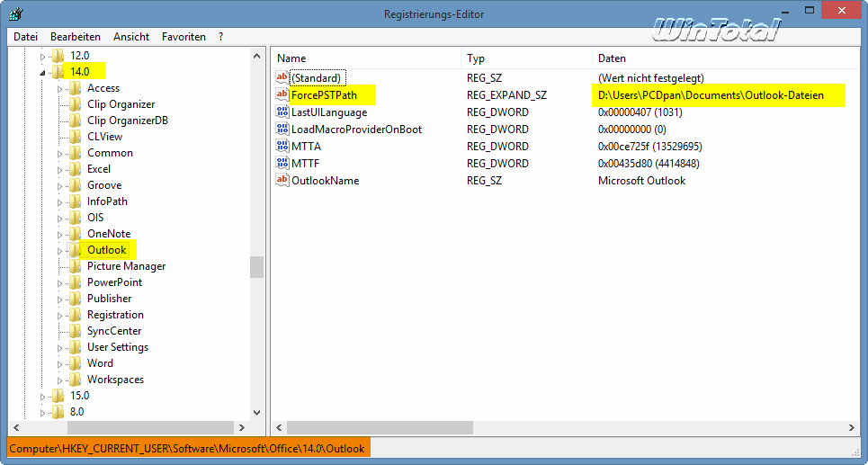Click the MTTF DWORD icon
This screenshot has height=465, width=868.
tap(282, 164)
